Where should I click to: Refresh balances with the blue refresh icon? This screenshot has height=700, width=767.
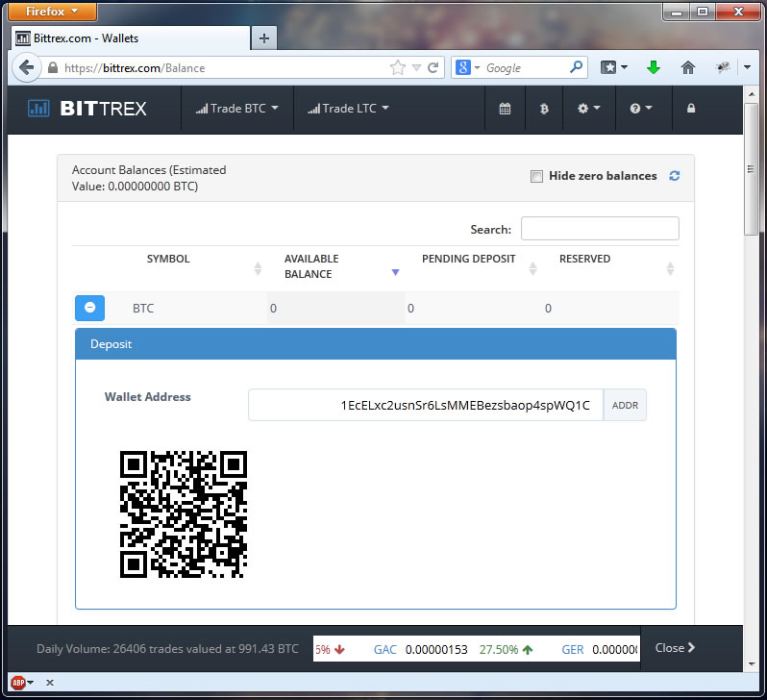tap(675, 176)
